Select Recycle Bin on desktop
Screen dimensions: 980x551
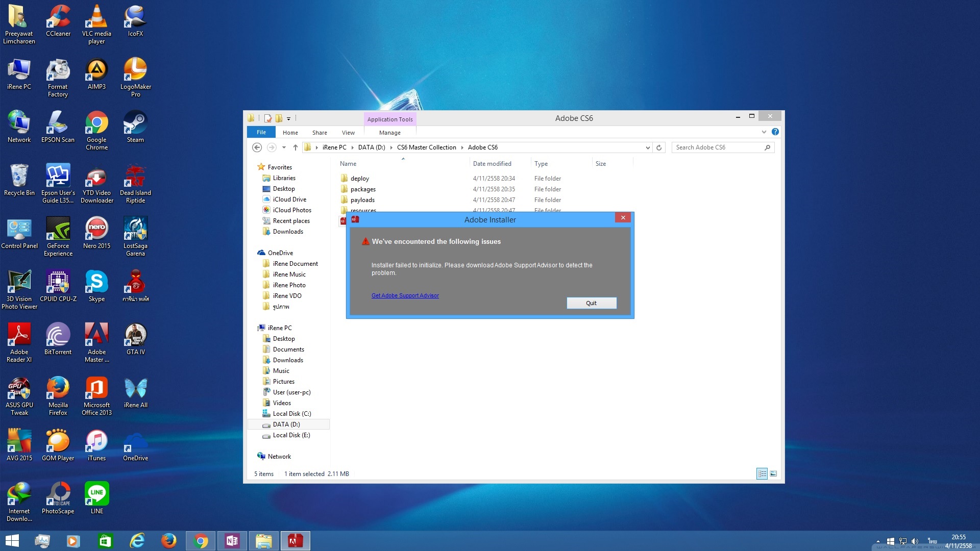tap(19, 180)
